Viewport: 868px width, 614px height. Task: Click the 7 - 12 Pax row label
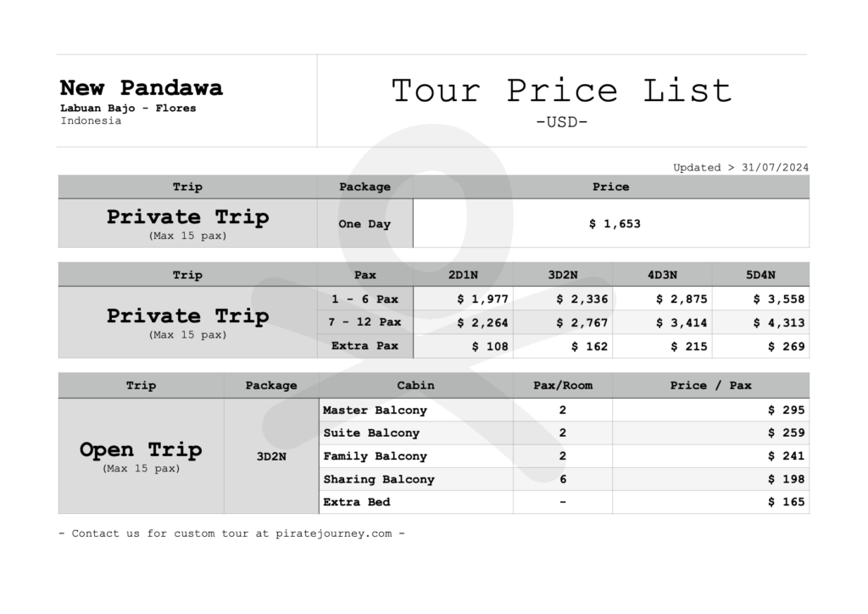[x=364, y=321]
